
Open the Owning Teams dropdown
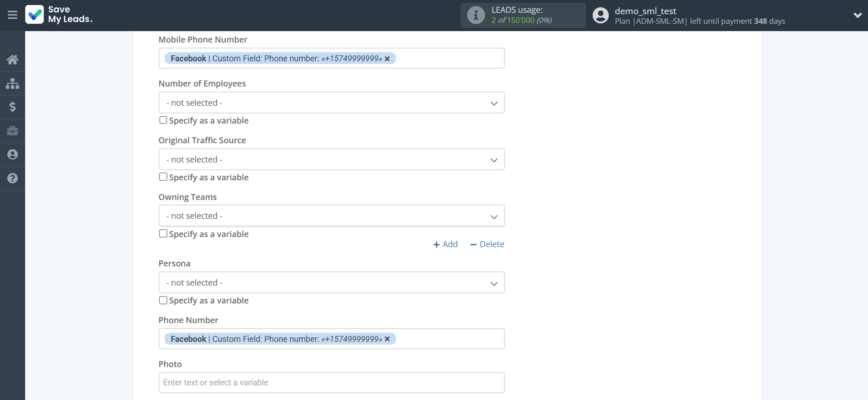pyautogui.click(x=331, y=216)
